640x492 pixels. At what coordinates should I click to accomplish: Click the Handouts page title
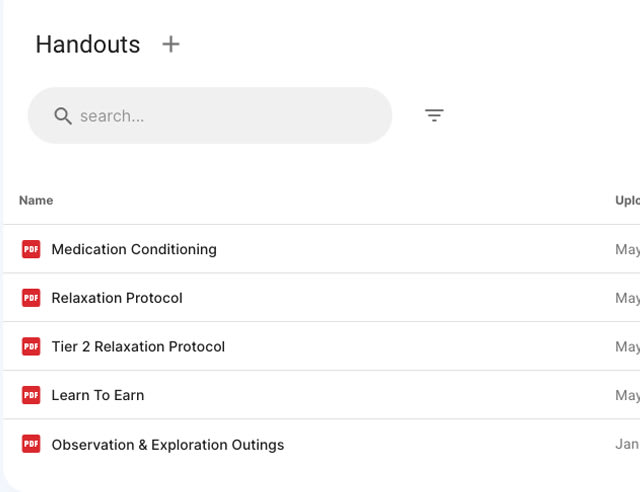[x=88, y=44]
